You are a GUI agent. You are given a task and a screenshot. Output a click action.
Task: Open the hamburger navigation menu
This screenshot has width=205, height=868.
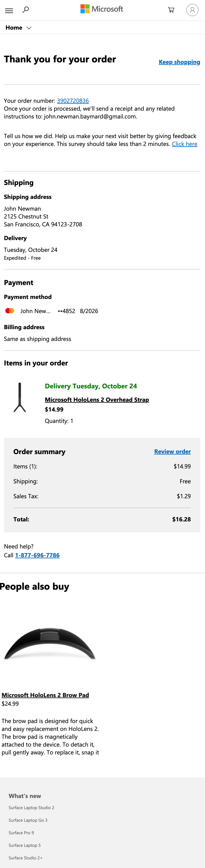[x=9, y=10]
